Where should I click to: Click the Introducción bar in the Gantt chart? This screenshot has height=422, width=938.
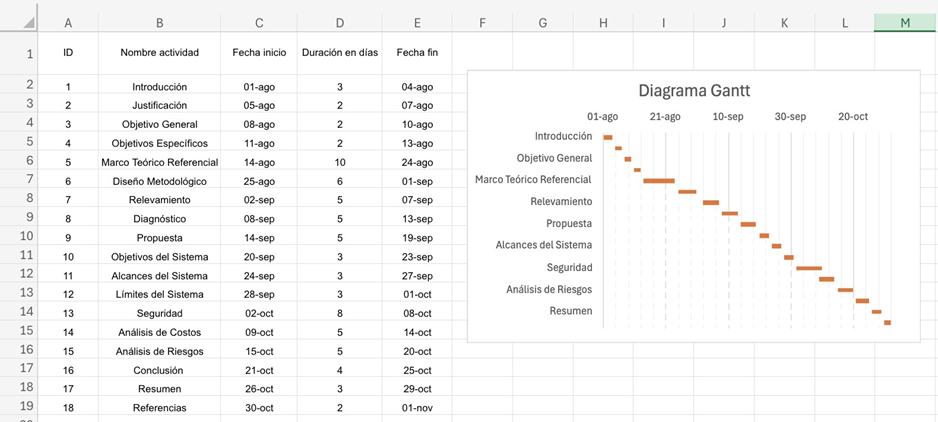[x=607, y=137]
